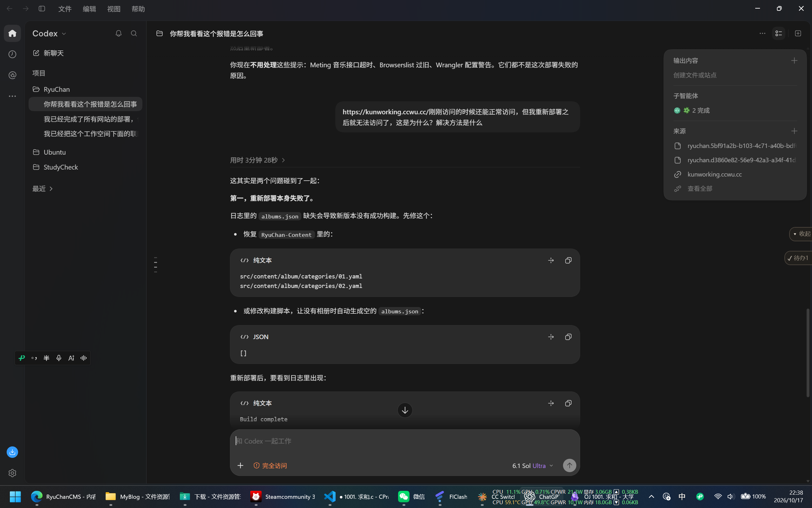Open the 6.1 Sol Ultra model selector
This screenshot has height=508, width=812.
pyautogui.click(x=533, y=465)
